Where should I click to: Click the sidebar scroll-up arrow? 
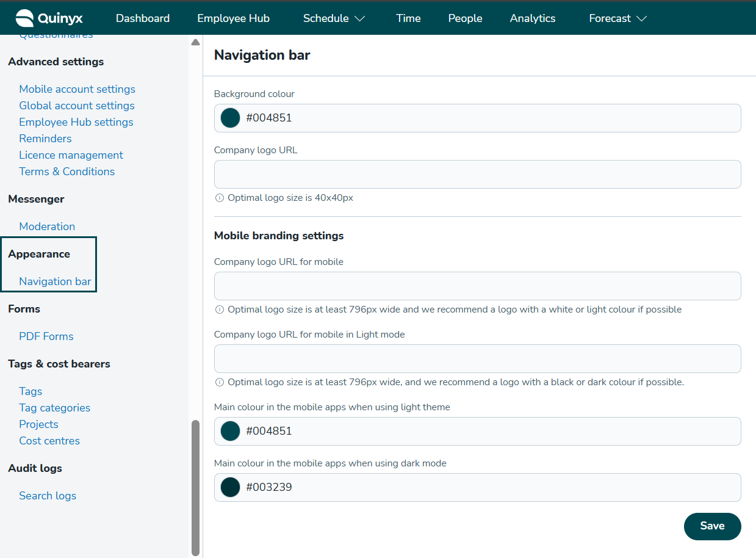[195, 43]
